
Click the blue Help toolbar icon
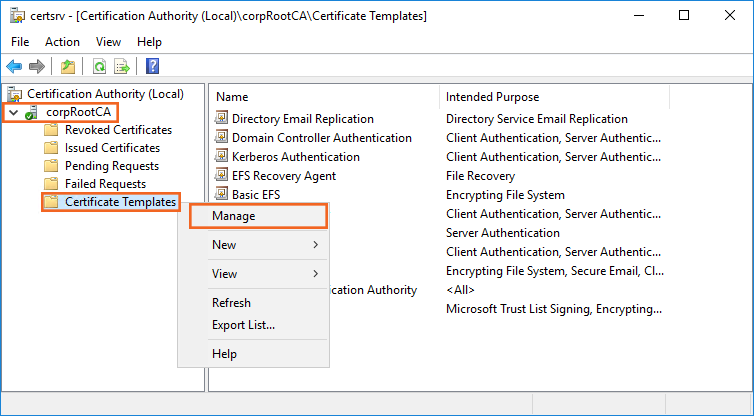[x=153, y=67]
